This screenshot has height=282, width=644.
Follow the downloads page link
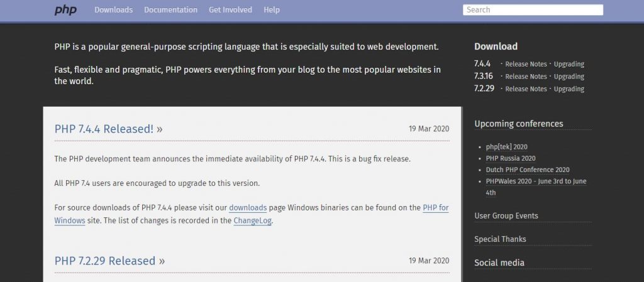tap(248, 208)
